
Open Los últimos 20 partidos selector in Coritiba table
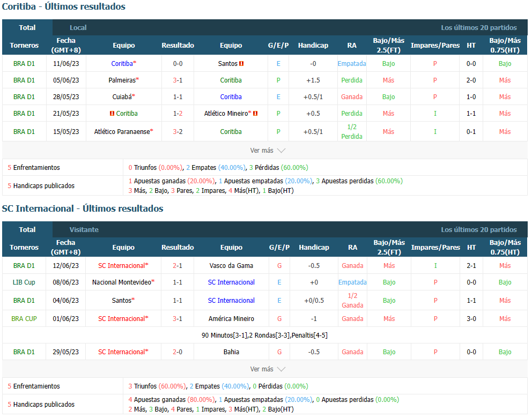click(x=479, y=27)
